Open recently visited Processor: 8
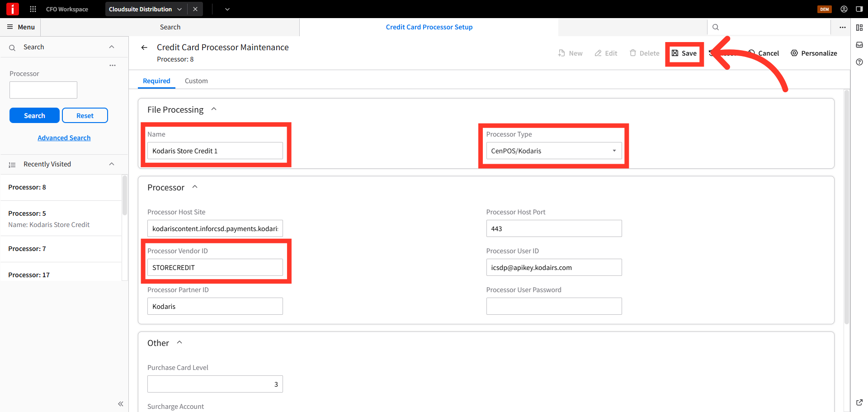 coord(61,187)
